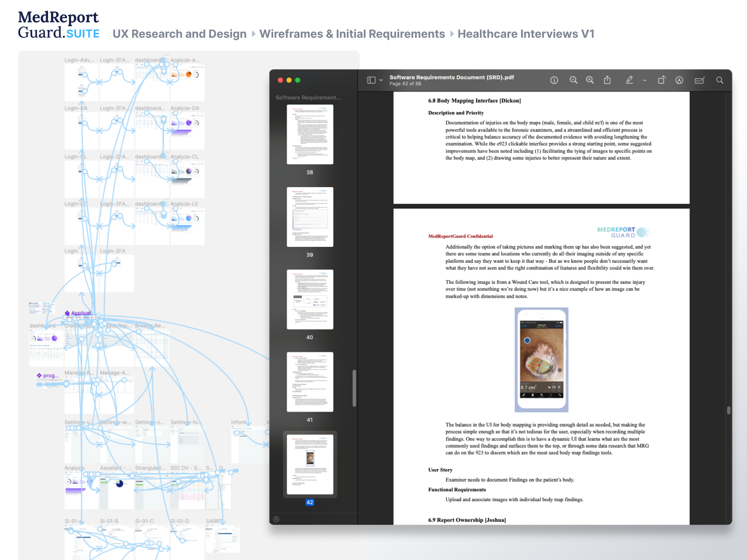
Task: Select page 40 thumbnail
Action: click(x=310, y=300)
